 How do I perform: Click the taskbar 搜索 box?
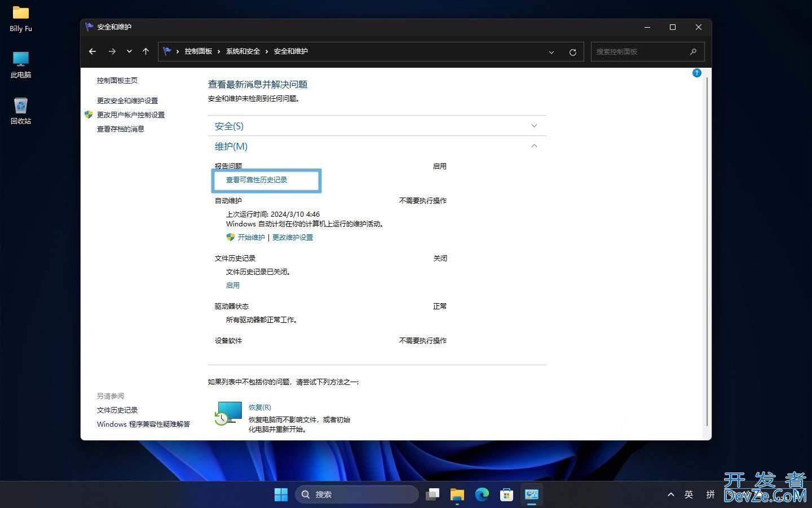click(357, 494)
